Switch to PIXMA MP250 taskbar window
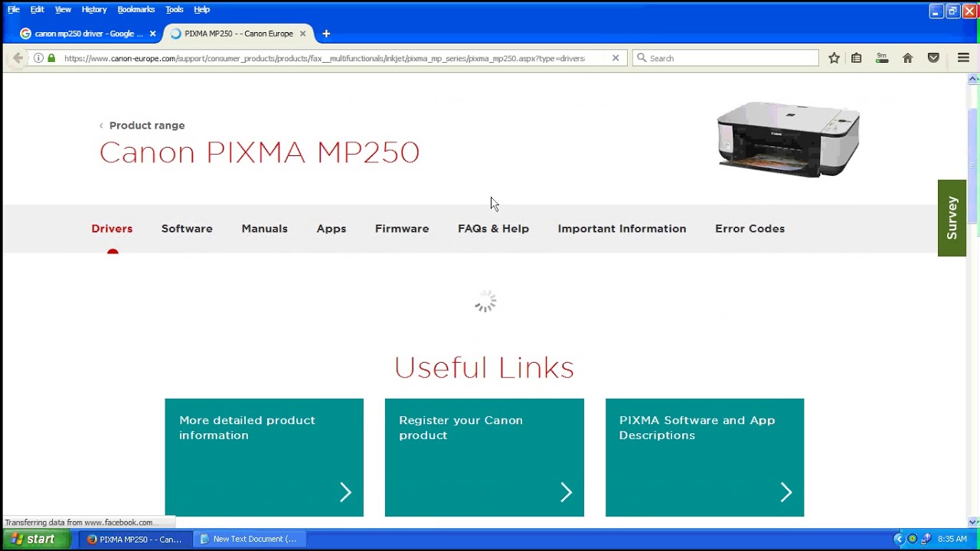Image resolution: width=980 pixels, height=551 pixels. tap(135, 540)
